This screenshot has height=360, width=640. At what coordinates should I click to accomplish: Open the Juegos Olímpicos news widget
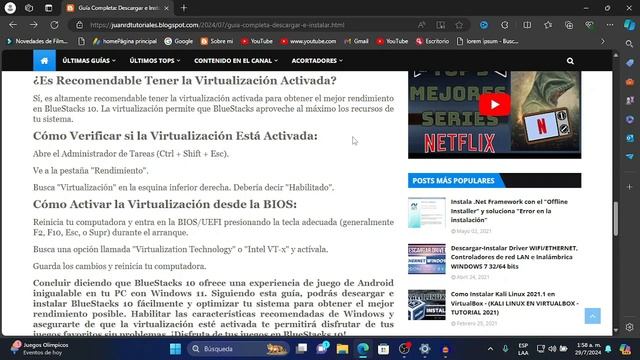point(40,349)
